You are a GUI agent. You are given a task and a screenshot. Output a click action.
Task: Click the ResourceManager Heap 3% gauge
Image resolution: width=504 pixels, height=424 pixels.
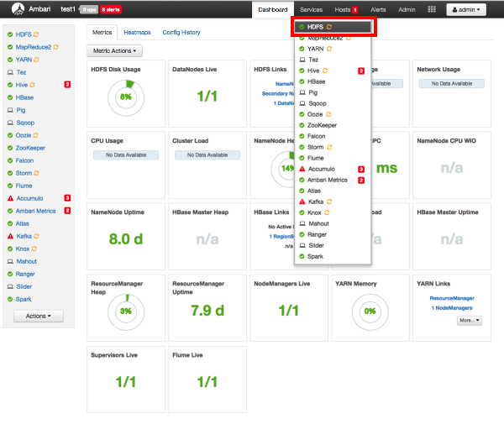tap(126, 311)
